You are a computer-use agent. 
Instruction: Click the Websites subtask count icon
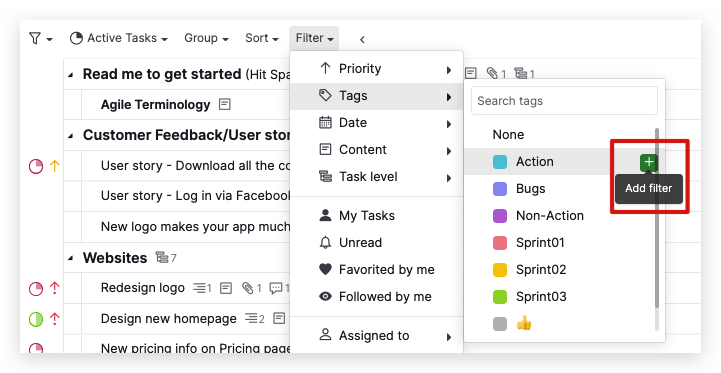click(x=162, y=258)
